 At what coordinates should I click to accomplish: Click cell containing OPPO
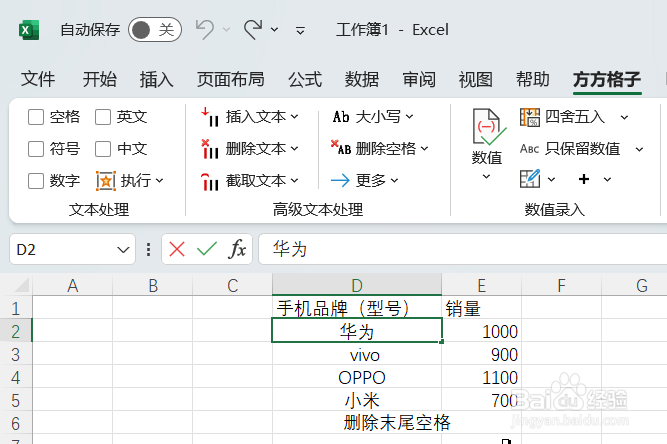tap(357, 378)
